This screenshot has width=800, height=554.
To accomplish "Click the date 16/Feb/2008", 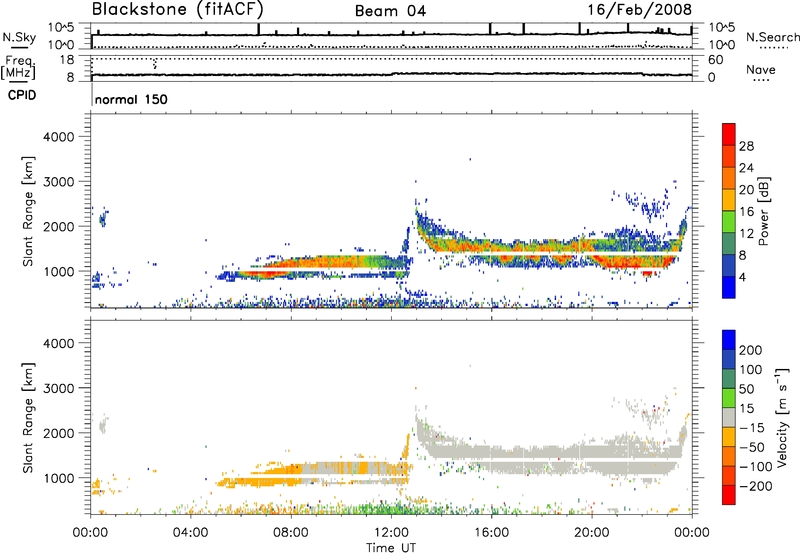I will 639,10.
